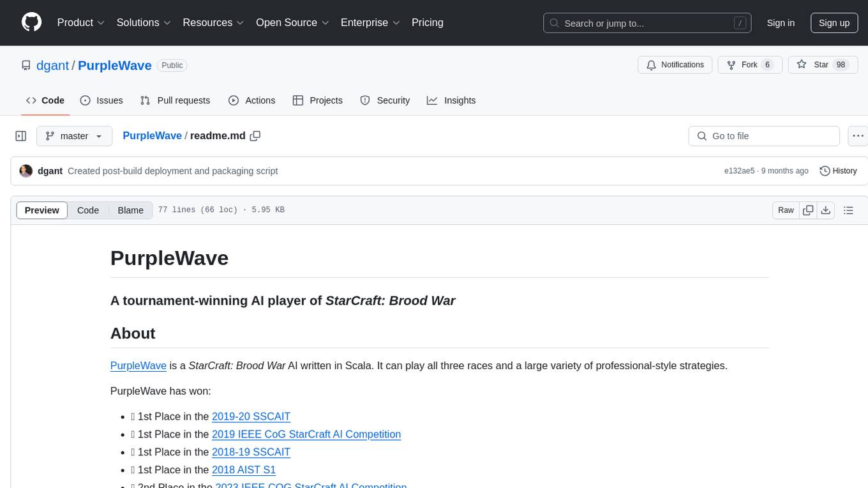Select the Blame view

pyautogui.click(x=130, y=210)
